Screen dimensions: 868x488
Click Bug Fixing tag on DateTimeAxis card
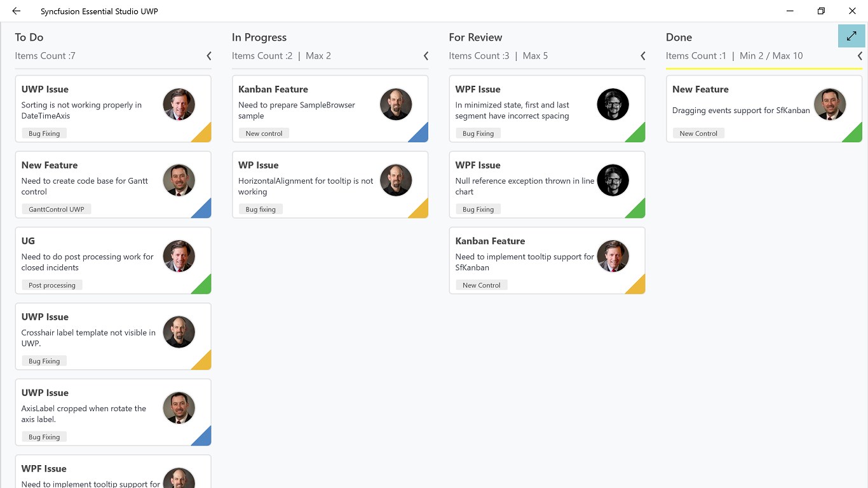[x=44, y=133]
